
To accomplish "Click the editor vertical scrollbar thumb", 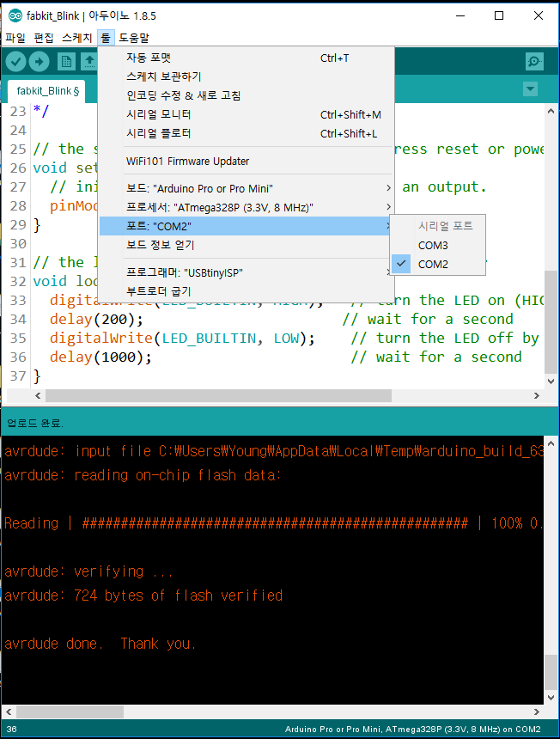I will point(551,322).
